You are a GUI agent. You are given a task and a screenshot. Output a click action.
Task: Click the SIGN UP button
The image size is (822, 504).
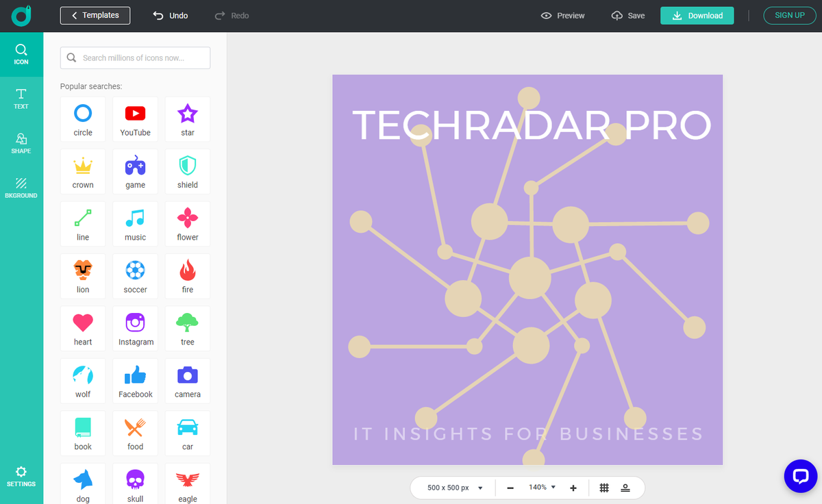(789, 14)
